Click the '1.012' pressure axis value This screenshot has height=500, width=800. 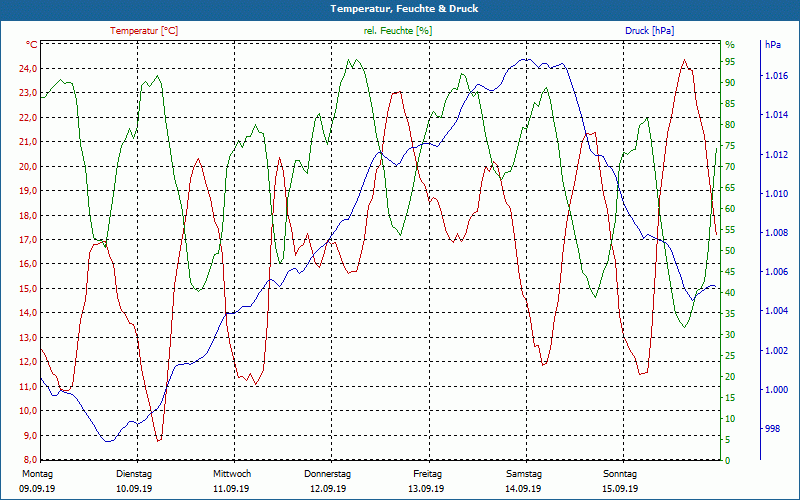pos(776,154)
